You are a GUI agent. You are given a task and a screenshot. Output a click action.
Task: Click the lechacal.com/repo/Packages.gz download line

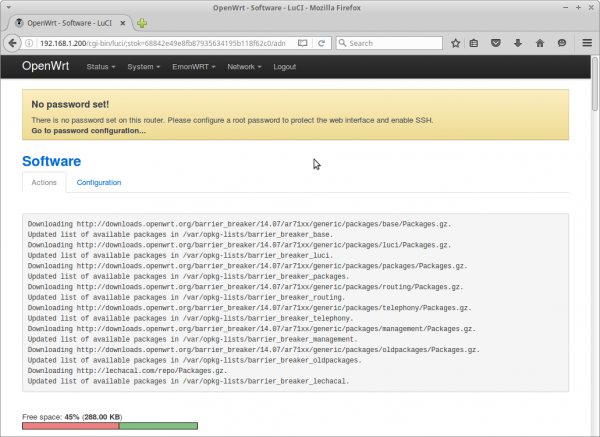tap(127, 371)
